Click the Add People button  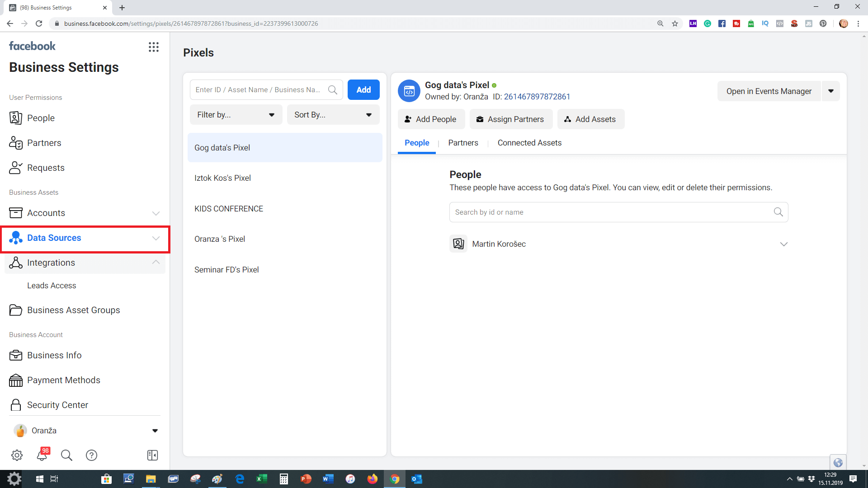click(x=430, y=119)
